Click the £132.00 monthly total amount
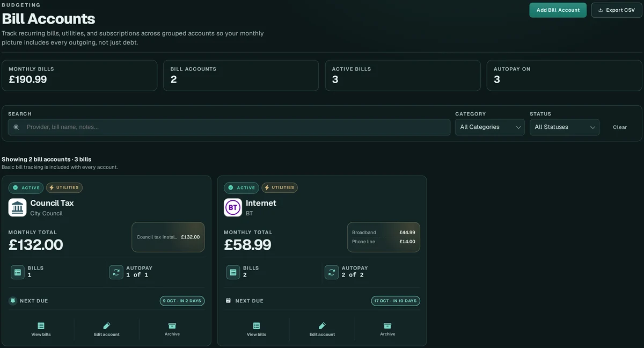Screen dimensions: 644x348 tap(36, 245)
